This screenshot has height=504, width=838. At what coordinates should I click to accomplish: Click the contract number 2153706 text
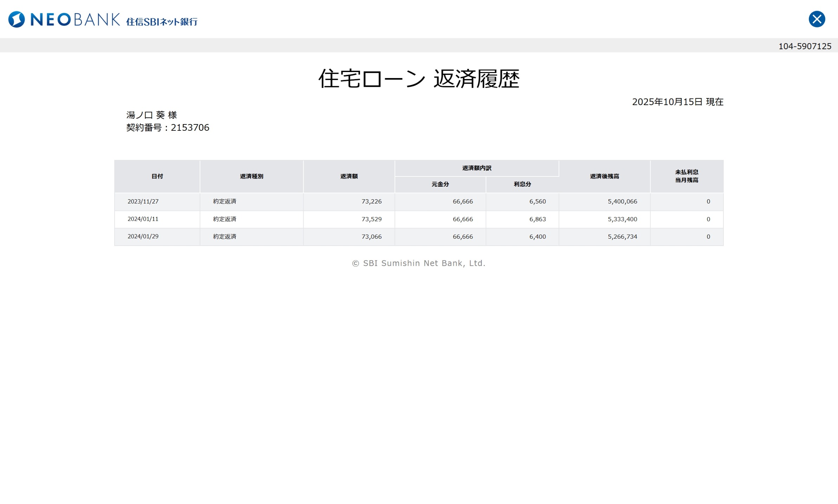pos(190,128)
